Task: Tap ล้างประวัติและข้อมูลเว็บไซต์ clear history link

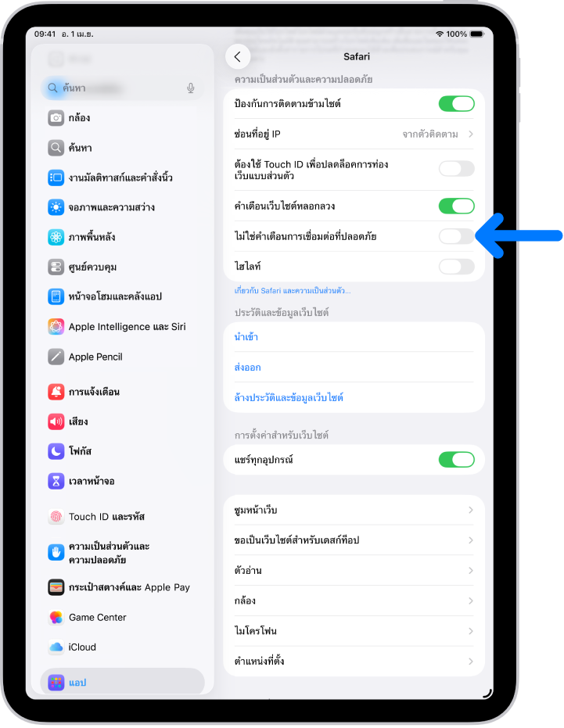Action: click(x=289, y=398)
